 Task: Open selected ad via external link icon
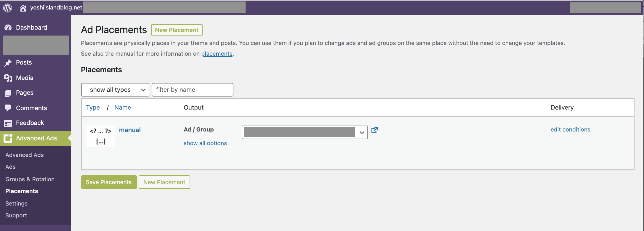tap(374, 130)
